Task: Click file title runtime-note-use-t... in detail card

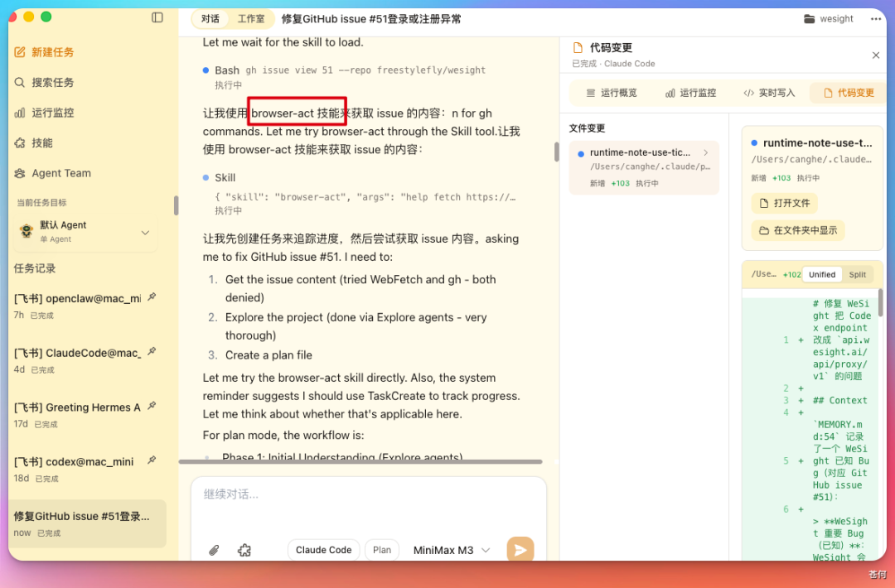Action: coord(817,142)
